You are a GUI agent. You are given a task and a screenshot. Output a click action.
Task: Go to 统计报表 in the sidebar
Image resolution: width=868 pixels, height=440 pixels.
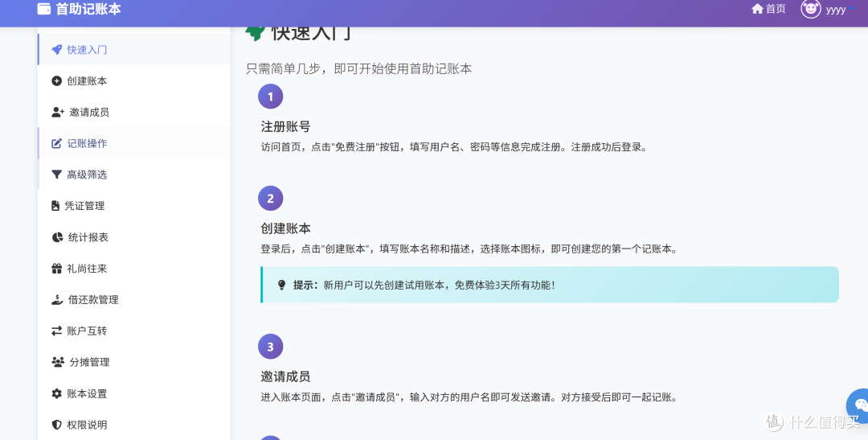coord(134,237)
